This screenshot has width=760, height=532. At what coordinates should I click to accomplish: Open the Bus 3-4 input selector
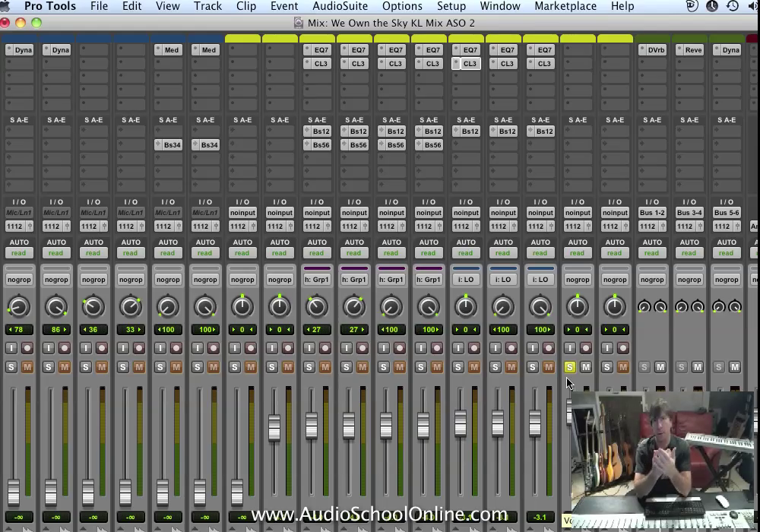tap(689, 213)
